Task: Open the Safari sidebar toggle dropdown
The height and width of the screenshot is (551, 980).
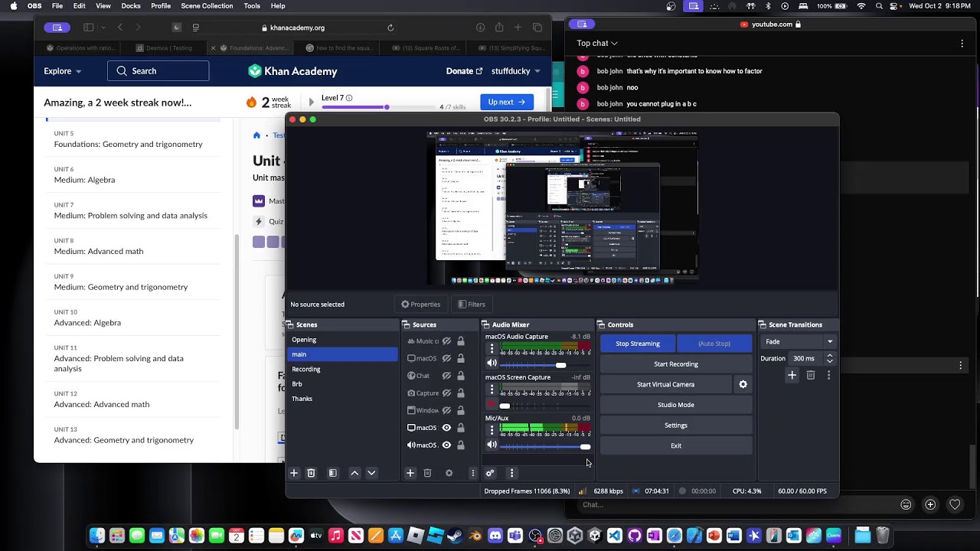Action: click(103, 28)
